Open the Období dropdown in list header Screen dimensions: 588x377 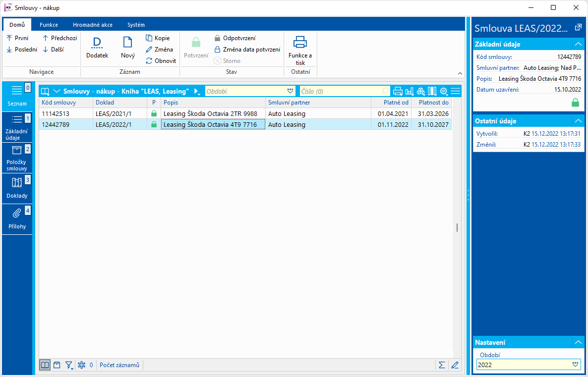pos(290,91)
